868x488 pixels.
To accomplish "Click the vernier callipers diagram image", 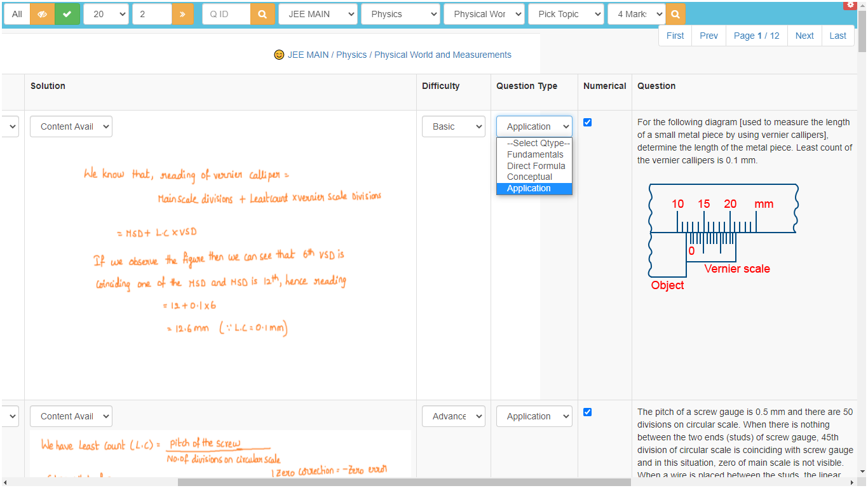I will 722,238.
